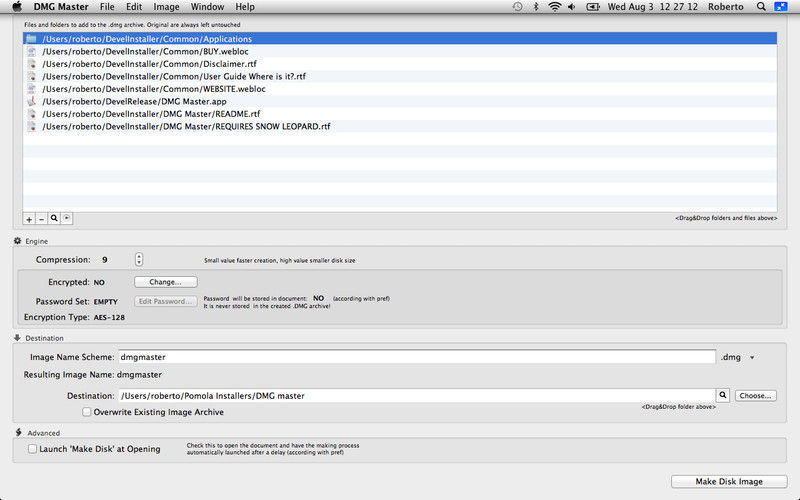Select the Common/BUY.webloc path row
This screenshot has height=500, width=800.
click(400, 51)
